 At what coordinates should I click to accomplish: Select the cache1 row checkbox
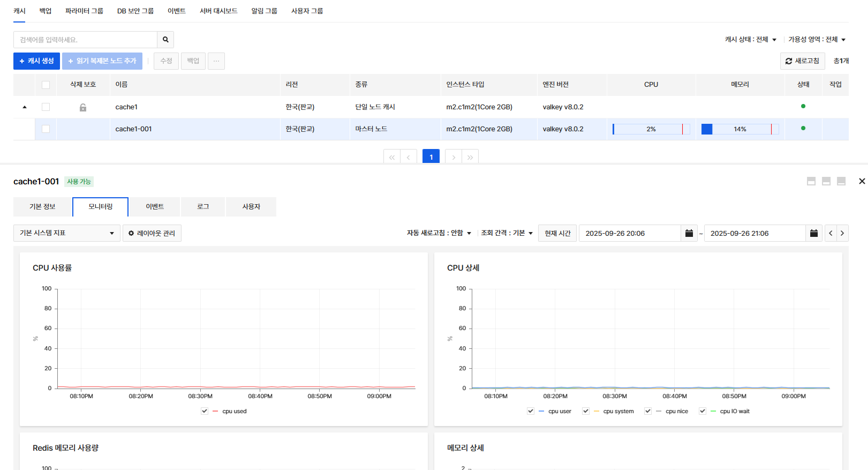coord(46,107)
